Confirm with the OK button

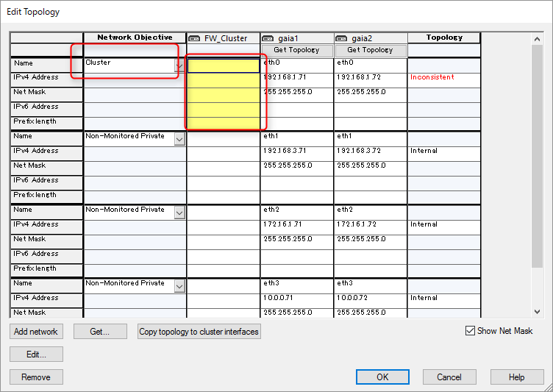pos(382,377)
